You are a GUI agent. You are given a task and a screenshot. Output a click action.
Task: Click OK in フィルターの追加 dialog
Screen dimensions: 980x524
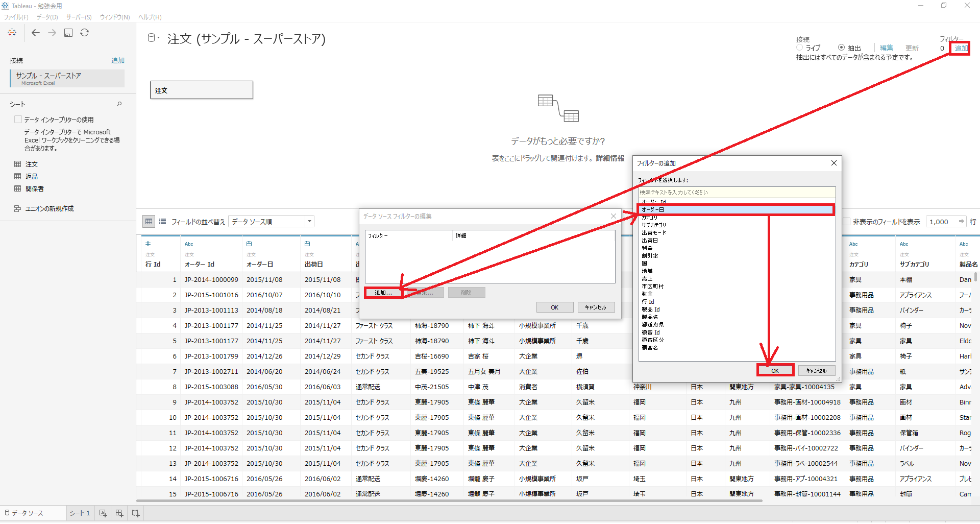pos(775,371)
